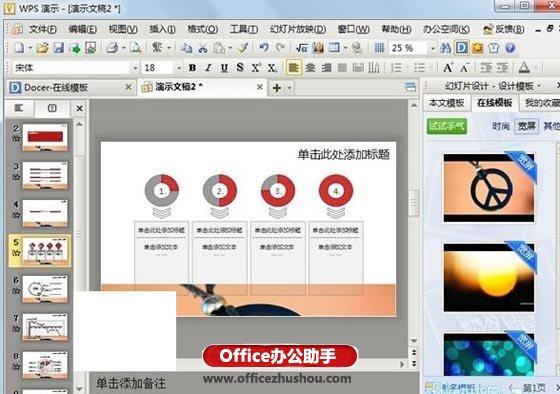Viewport: 560px width, 394px height.
Task: Click the Print icon in toolbar
Action: pos(112,48)
